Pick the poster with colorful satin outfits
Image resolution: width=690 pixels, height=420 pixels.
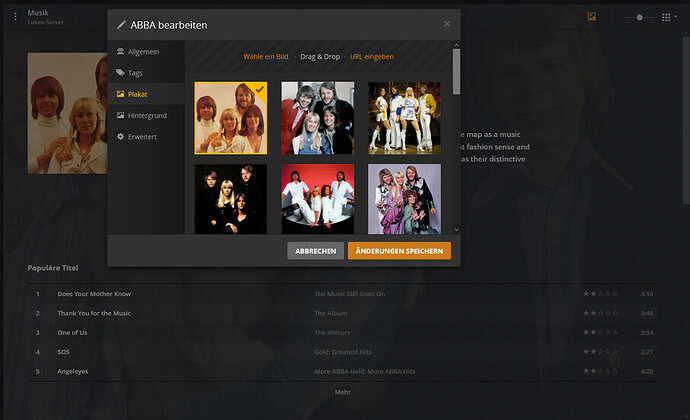tap(404, 199)
